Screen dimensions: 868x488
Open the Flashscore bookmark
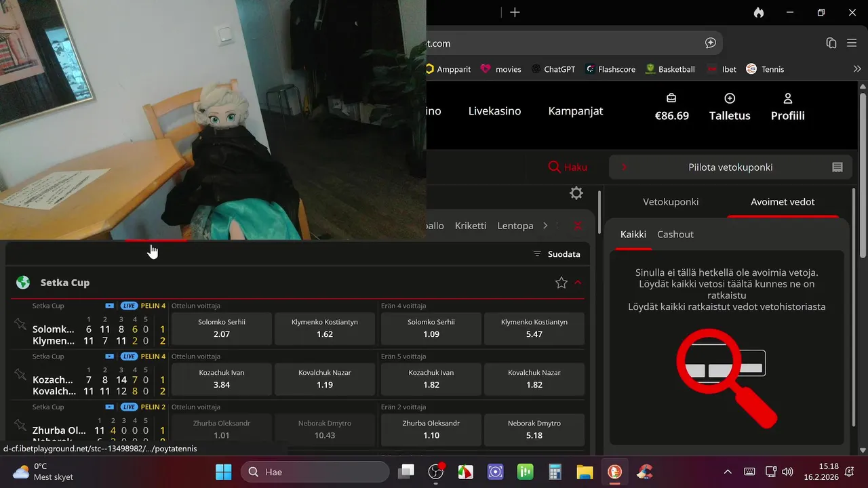610,69
